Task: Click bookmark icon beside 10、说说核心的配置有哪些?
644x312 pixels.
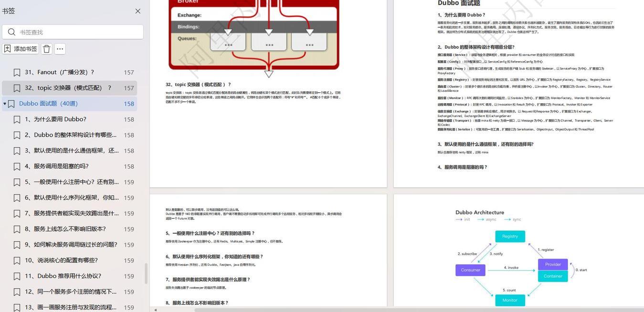Action: (17, 260)
